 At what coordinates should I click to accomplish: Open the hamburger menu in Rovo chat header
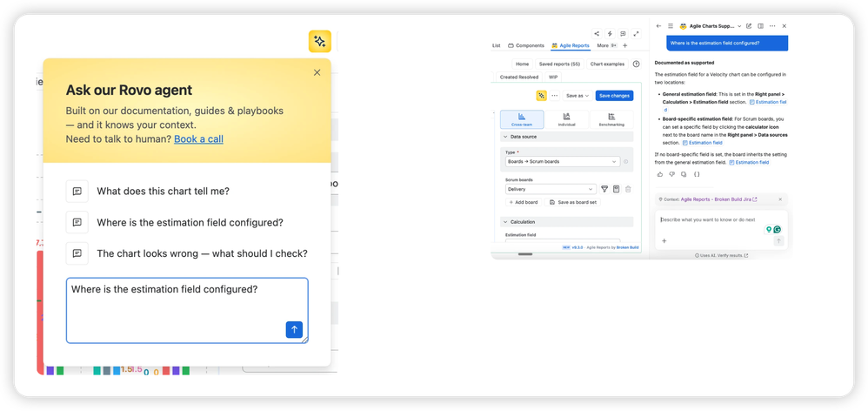click(x=671, y=26)
